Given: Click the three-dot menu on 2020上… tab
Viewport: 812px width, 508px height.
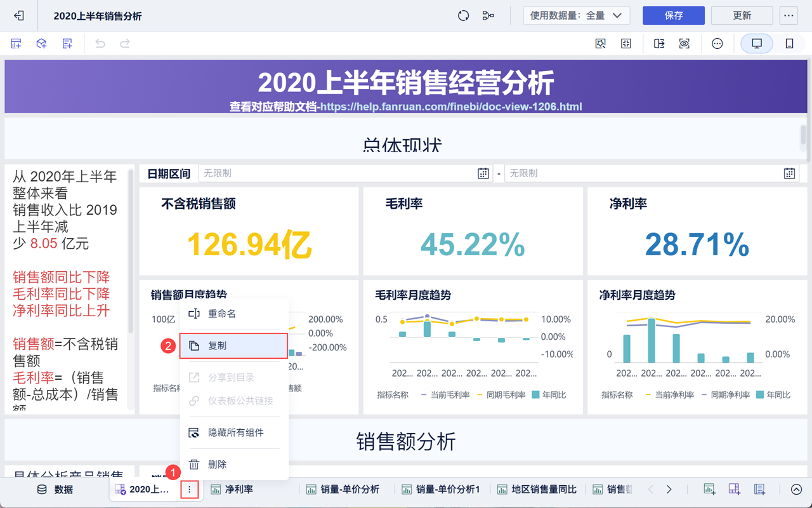Looking at the screenshot, I should 189,490.
